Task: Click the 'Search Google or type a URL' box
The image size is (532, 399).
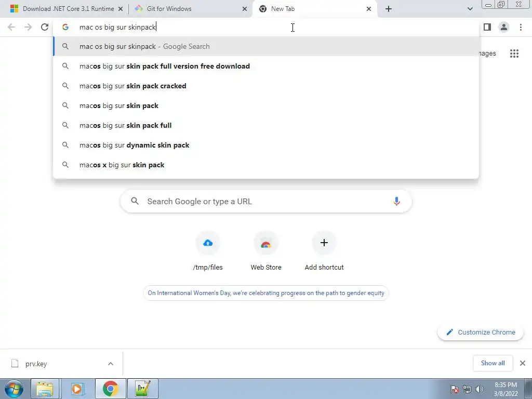Action: (266, 201)
